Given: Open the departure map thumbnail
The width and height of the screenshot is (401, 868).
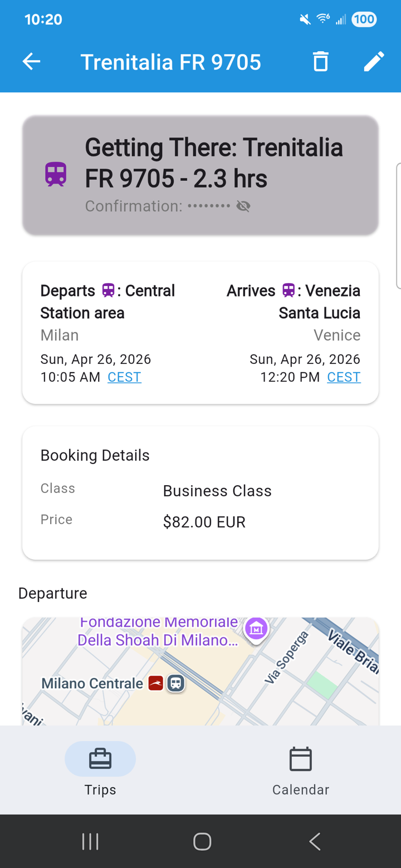Looking at the screenshot, I should click(x=200, y=673).
